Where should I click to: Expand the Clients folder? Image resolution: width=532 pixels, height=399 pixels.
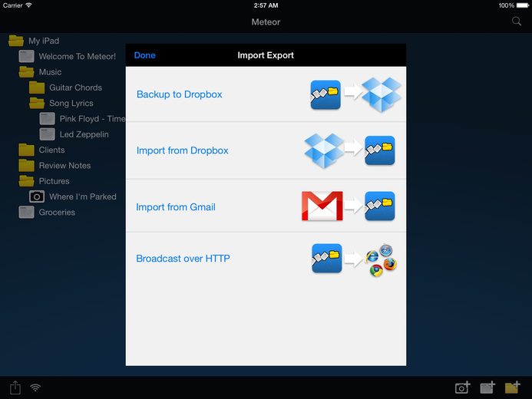[x=41, y=150]
